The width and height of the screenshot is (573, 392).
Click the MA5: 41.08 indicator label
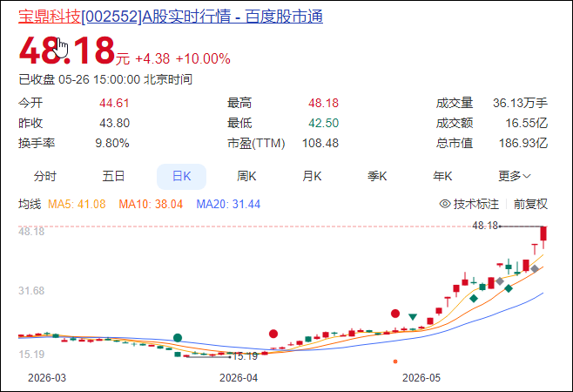77,204
